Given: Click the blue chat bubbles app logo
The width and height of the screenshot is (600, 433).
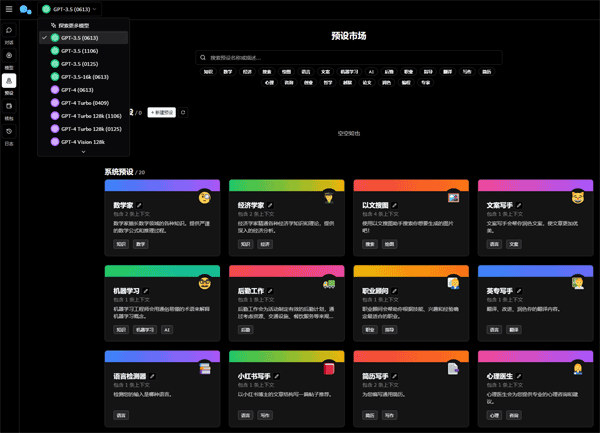Looking at the screenshot, I should click(25, 9).
